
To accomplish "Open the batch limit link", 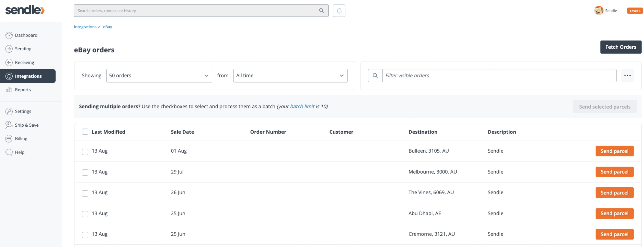I will [302, 106].
